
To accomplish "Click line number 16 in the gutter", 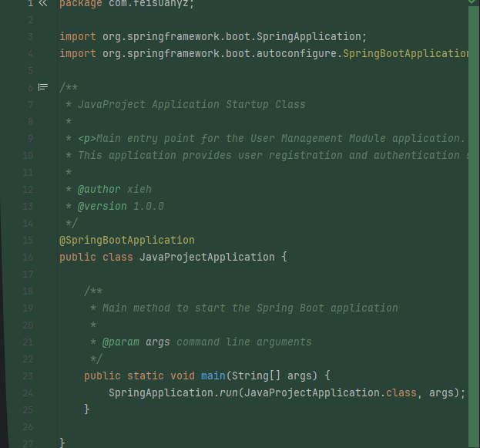I will pyautogui.click(x=29, y=257).
